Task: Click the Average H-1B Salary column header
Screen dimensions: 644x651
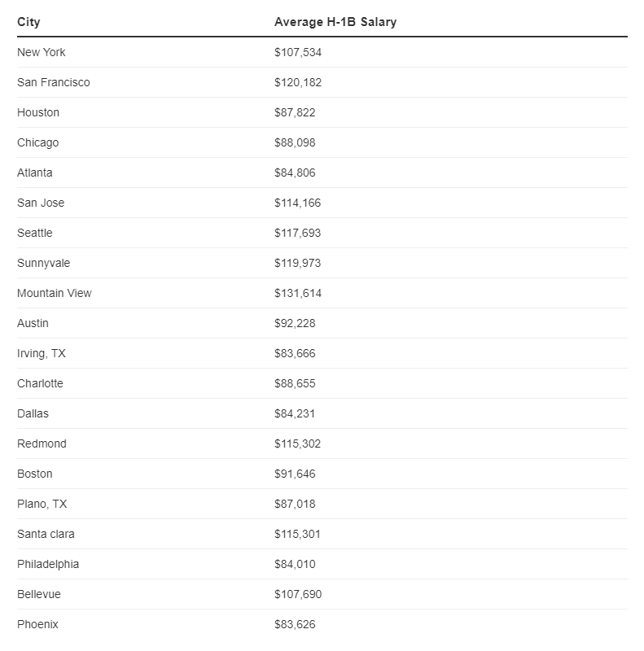Action: click(x=335, y=22)
